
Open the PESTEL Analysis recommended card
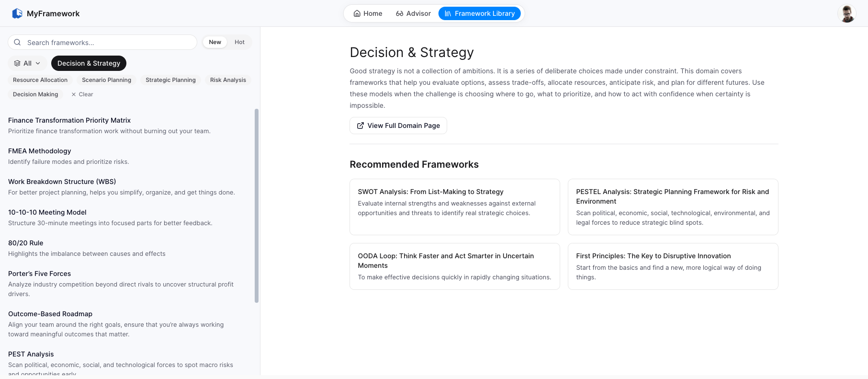673,207
